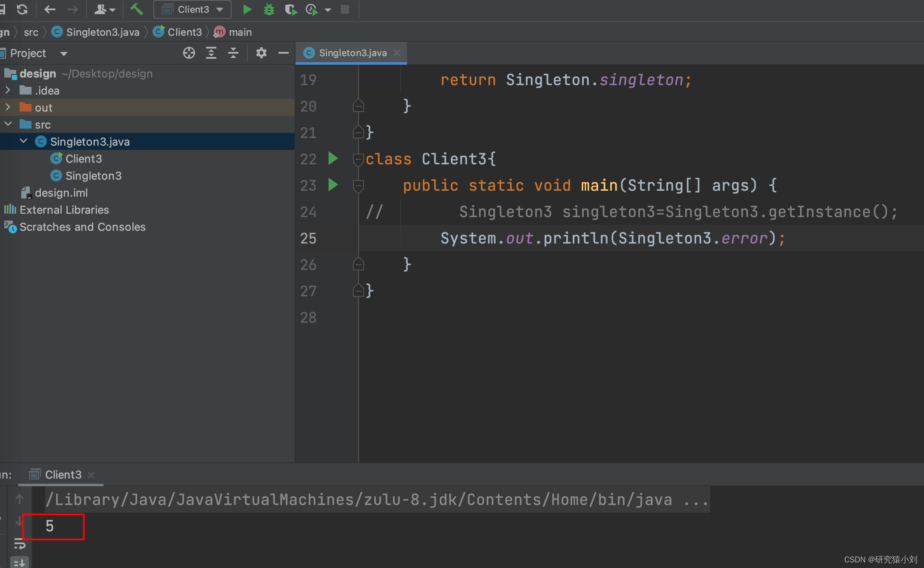Select src in the breadcrumb

pos(31,32)
